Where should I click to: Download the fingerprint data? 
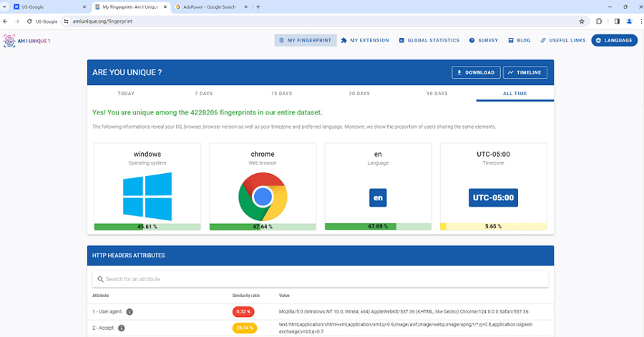476,72
